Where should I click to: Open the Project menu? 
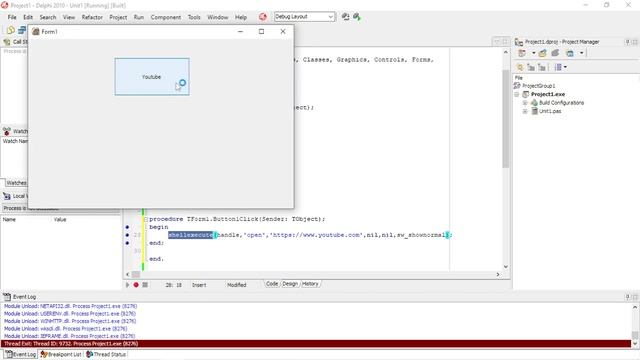(x=118, y=17)
